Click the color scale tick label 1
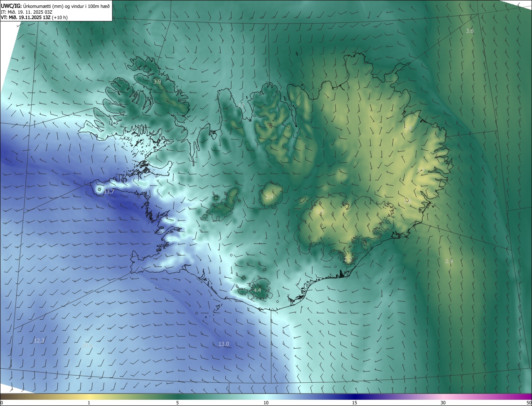Screen dimensions: 532x406 (x=89, y=403)
